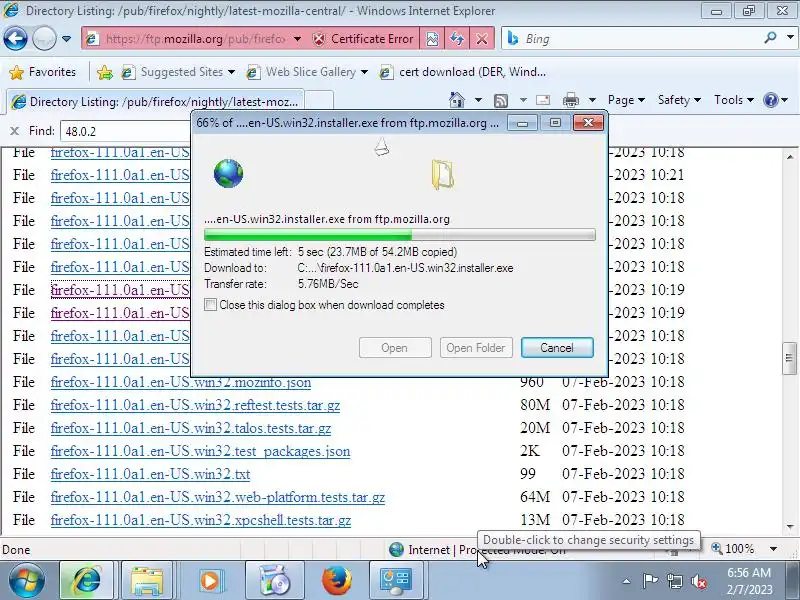Click the RSS Feeds icon
Screen dimensions: 800x600
point(501,101)
